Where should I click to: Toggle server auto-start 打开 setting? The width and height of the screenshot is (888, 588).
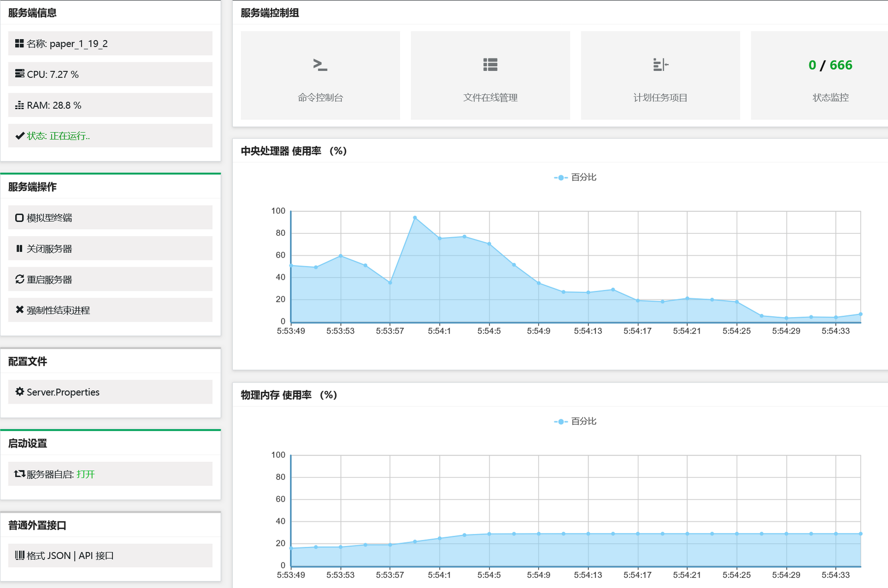tap(86, 474)
